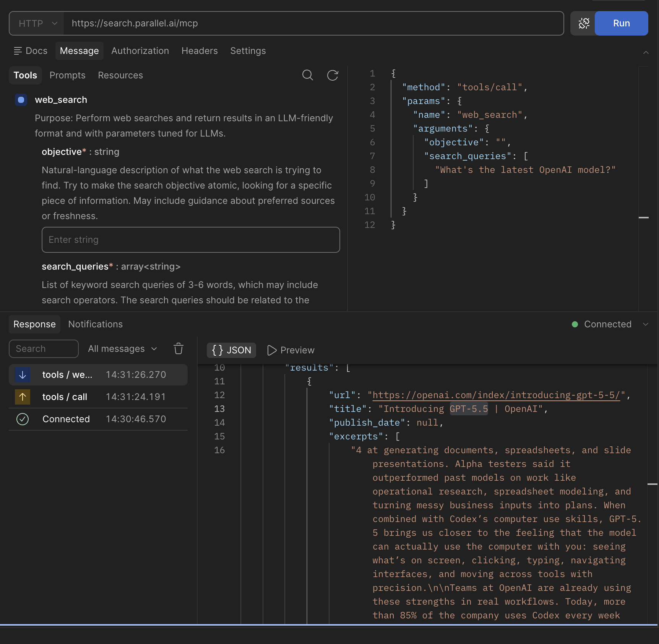The image size is (659, 644).
Task: Click the disconnect plug icon beside Run
Action: point(584,23)
